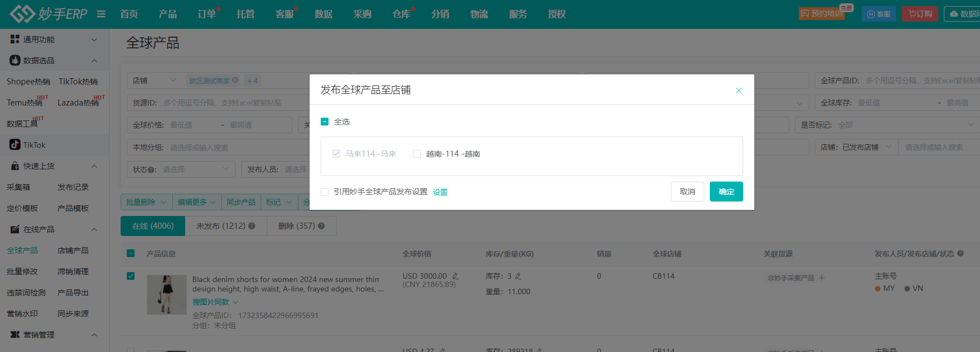Image resolution: width=980 pixels, height=352 pixels.
Task: Open Shopee热销 in the sidebar
Action: (x=28, y=82)
